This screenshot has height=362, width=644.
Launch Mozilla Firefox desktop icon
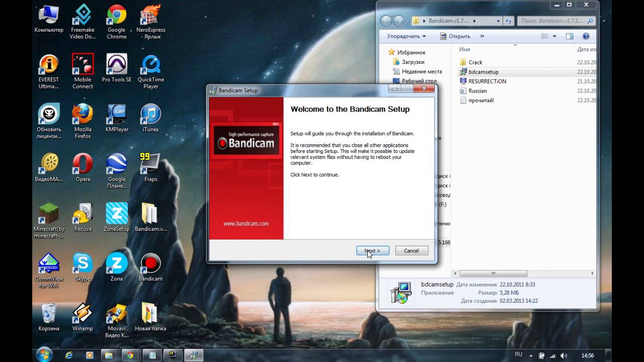83,121
